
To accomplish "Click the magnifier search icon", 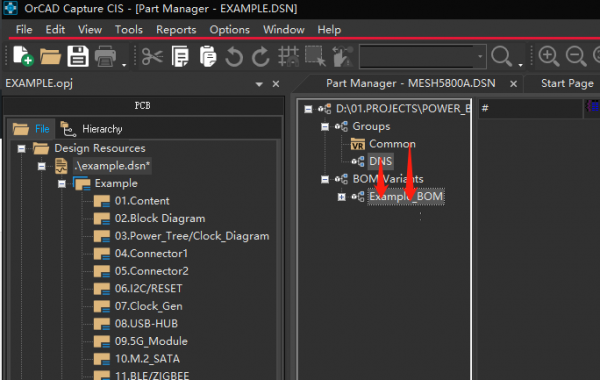I will [501, 57].
